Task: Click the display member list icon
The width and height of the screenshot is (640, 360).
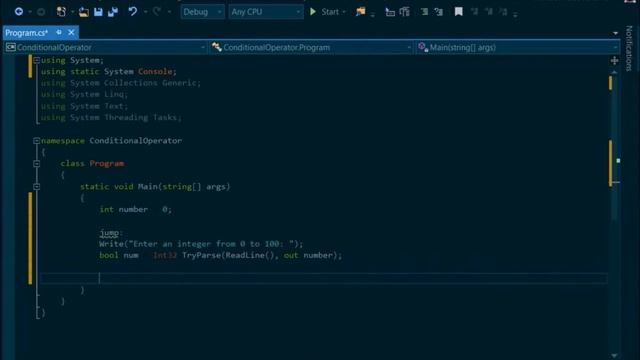Action: 390,12
